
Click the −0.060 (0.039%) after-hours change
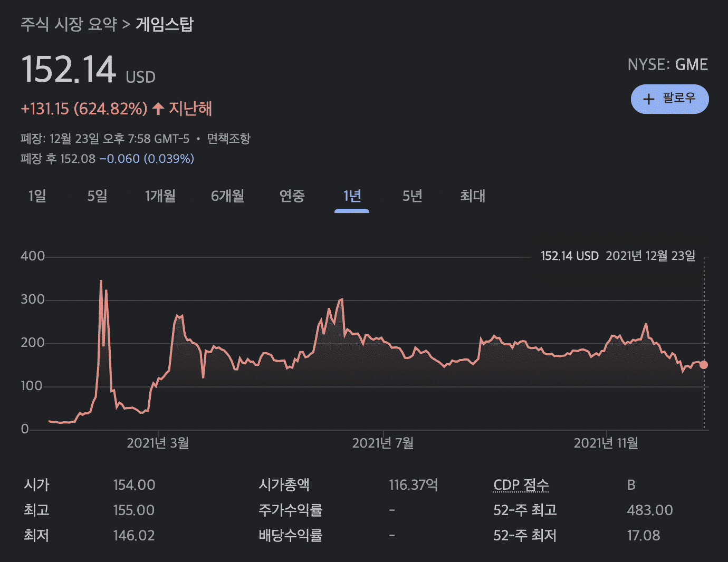point(147,159)
